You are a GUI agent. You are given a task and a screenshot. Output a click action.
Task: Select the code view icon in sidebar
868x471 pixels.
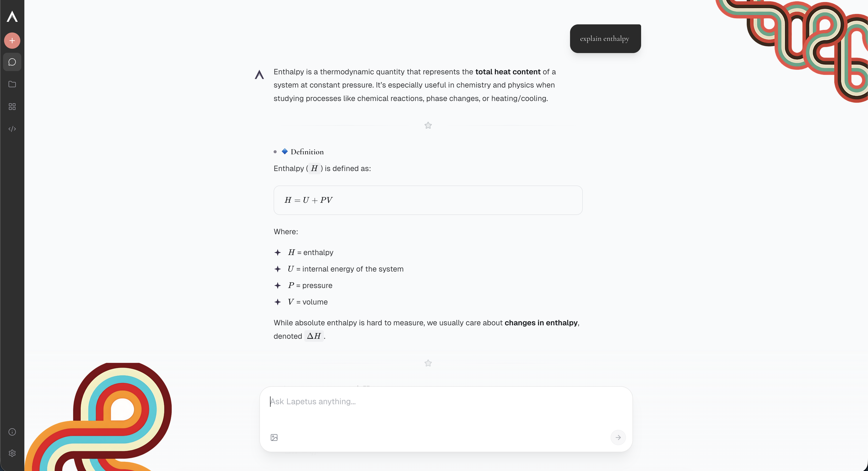click(x=12, y=129)
